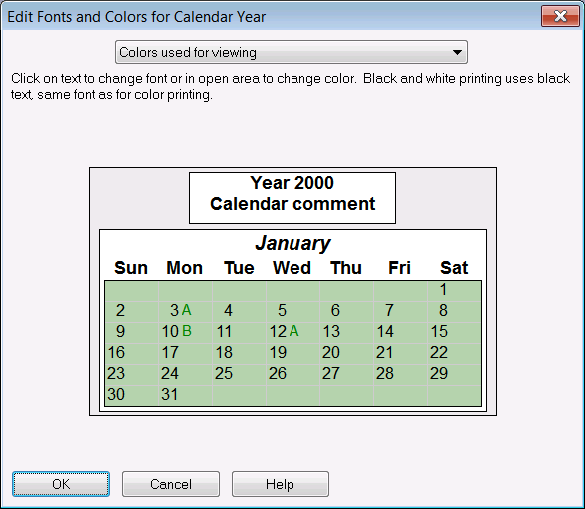The width and height of the screenshot is (585, 509).
Task: Cancel the font and color changes
Action: point(171,484)
